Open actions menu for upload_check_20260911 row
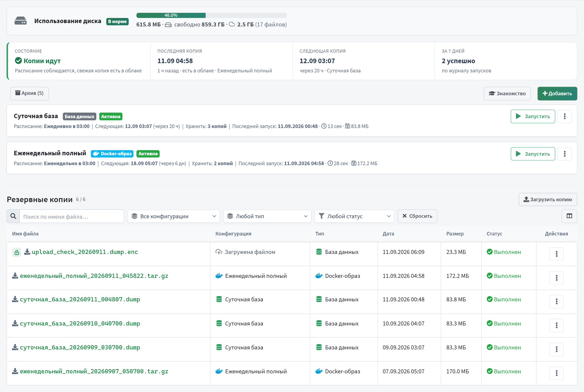This screenshot has width=584, height=392. [x=556, y=254]
